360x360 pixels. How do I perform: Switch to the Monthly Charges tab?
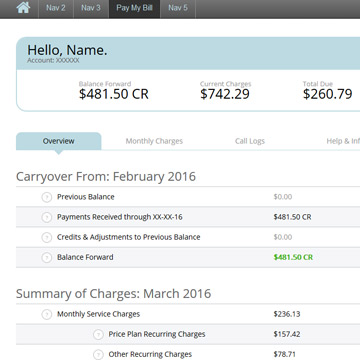(154, 141)
